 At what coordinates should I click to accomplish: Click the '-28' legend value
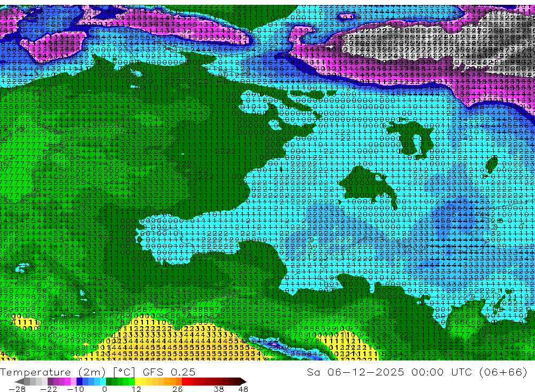(x=17, y=389)
